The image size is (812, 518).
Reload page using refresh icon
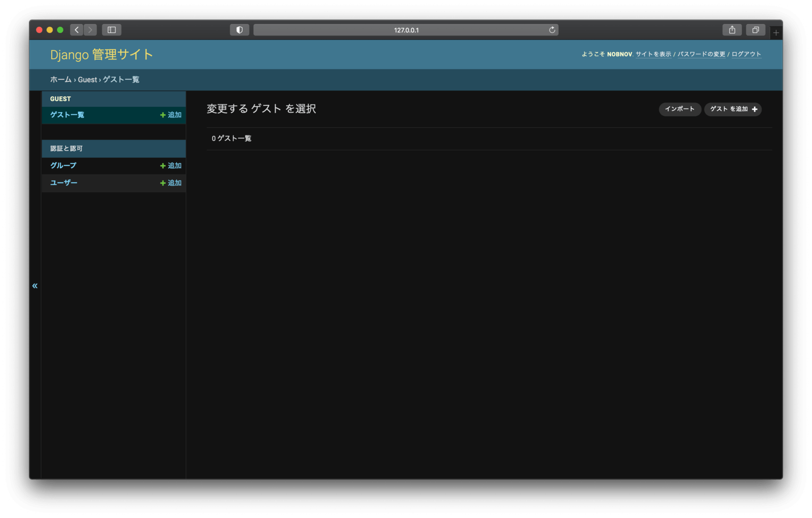coord(552,30)
